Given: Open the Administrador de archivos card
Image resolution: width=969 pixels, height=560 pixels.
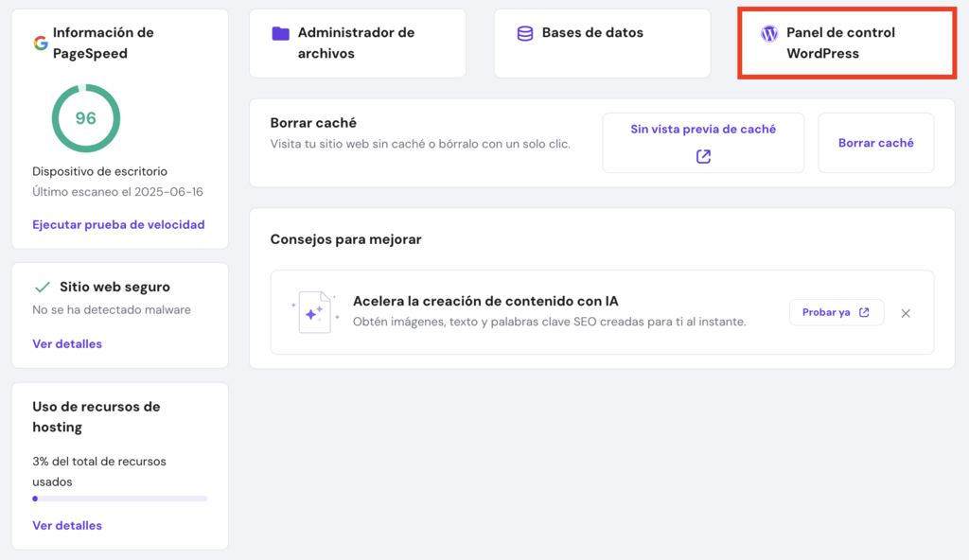Looking at the screenshot, I should click(357, 43).
